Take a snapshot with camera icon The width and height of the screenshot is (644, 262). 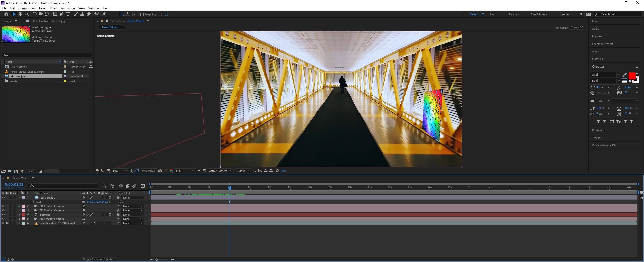(160, 171)
